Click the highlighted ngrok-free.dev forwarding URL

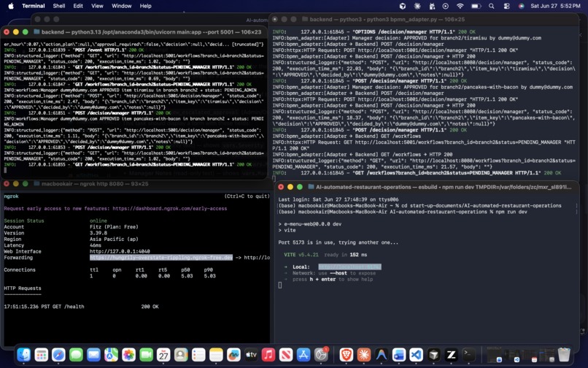tap(161, 258)
